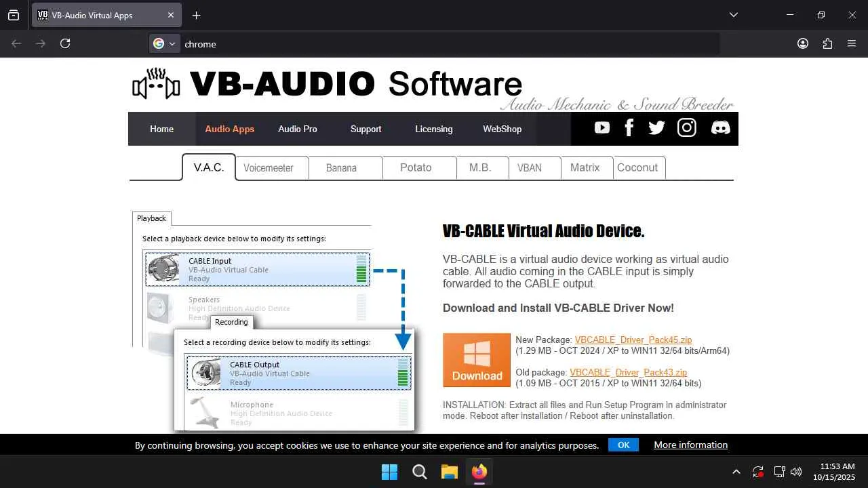This screenshot has width=868, height=488.
Task: Download VBCABLE_Driver_Pack45.zip link
Action: pos(633,340)
